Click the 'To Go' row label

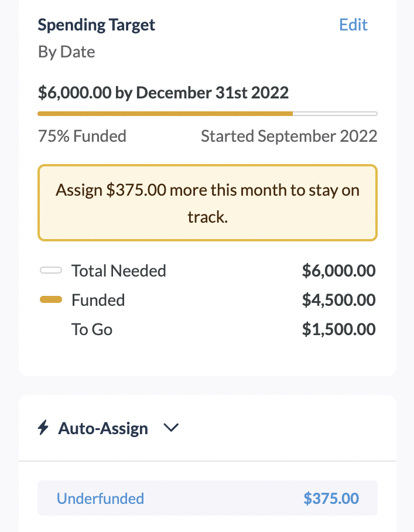click(x=92, y=329)
